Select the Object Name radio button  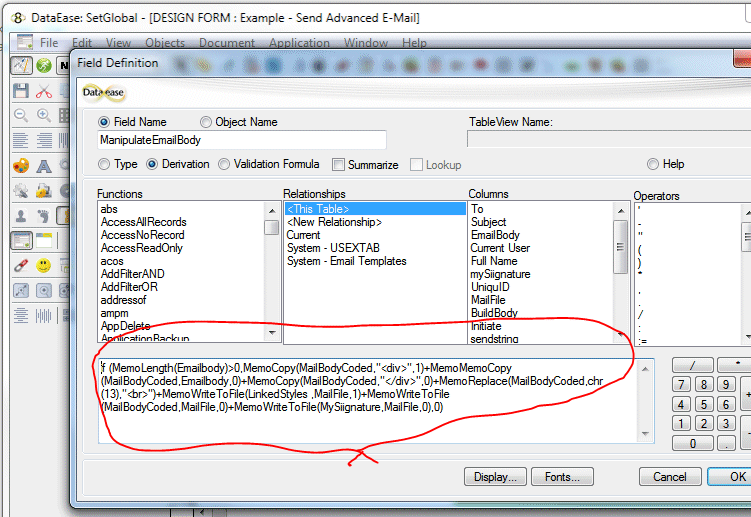click(x=205, y=122)
